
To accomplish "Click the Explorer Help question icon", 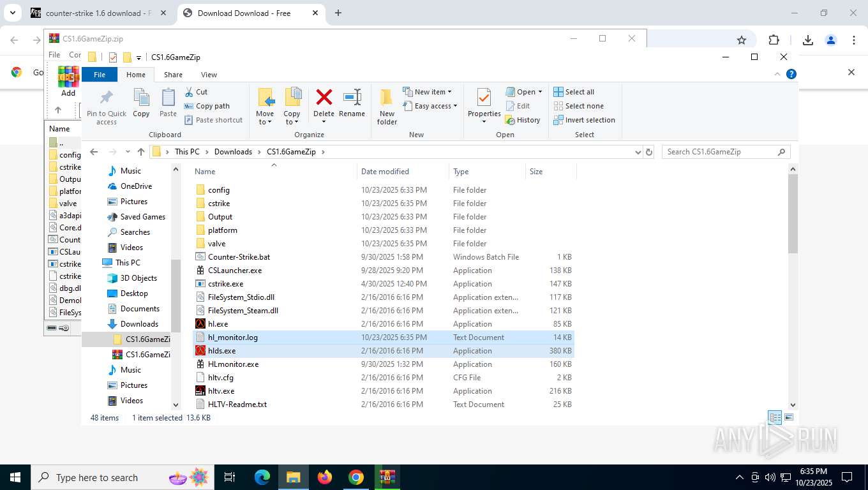I will click(791, 74).
